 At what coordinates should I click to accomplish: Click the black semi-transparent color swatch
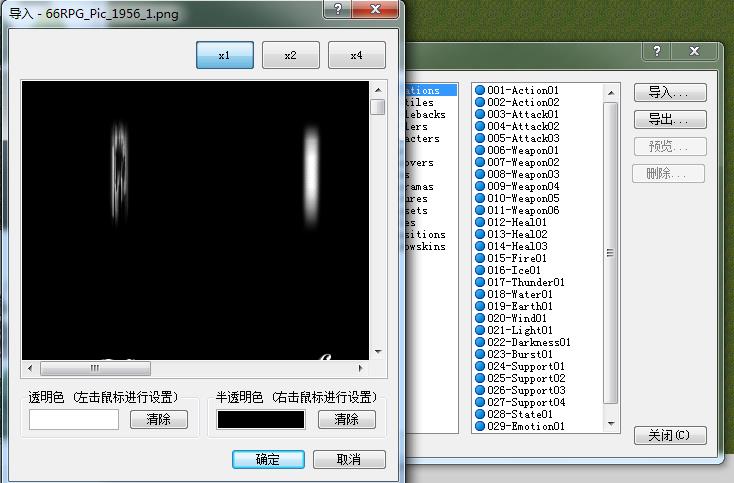pos(261,419)
